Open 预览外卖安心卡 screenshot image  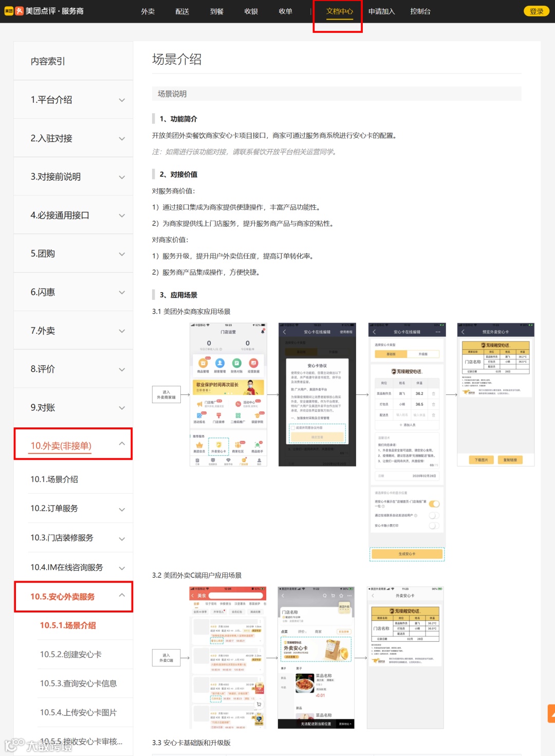click(x=496, y=394)
